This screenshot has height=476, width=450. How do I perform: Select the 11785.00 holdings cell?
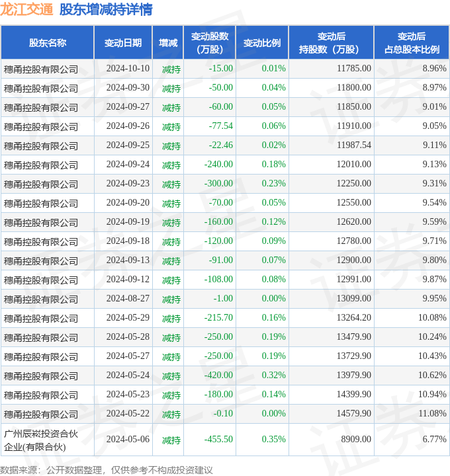point(353,68)
